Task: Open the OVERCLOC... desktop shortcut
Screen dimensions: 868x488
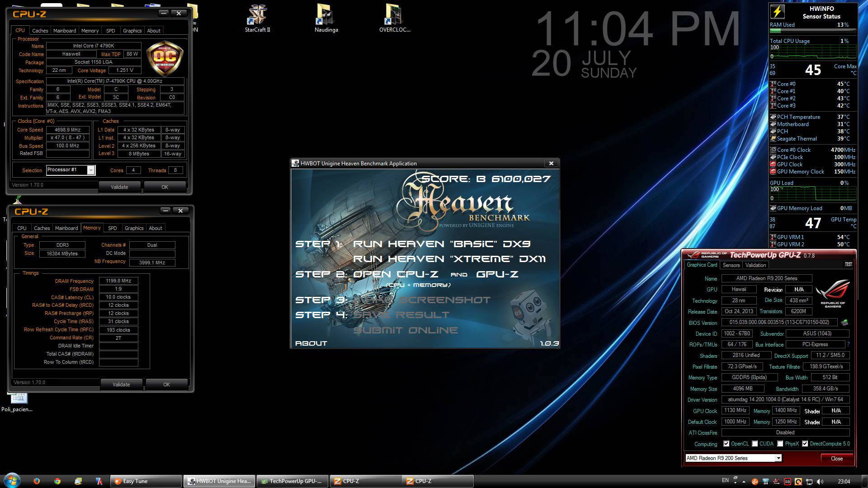Action: (x=394, y=18)
